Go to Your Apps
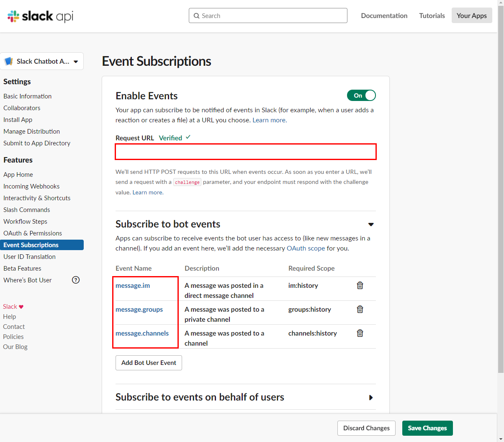 472,16
